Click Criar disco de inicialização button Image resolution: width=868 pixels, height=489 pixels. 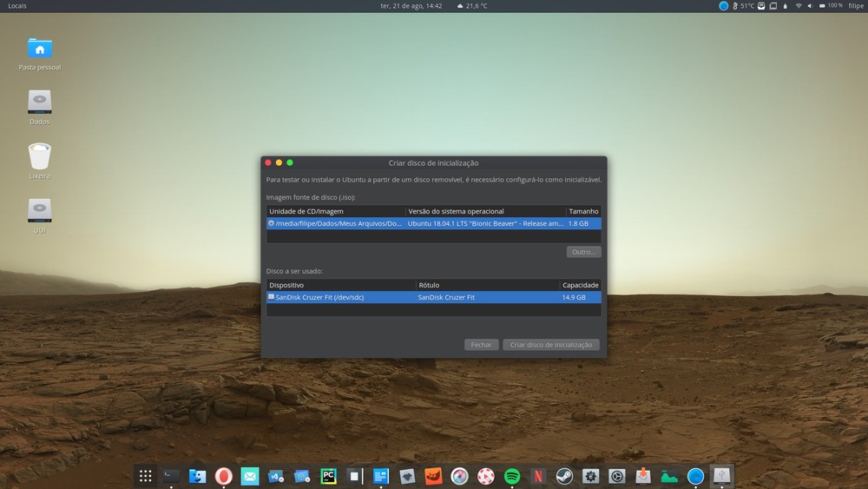(551, 345)
